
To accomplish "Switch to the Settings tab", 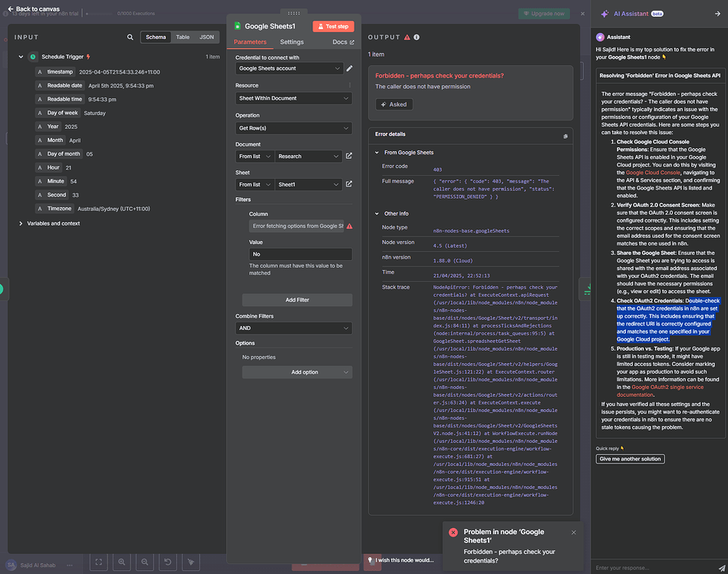I will click(292, 42).
